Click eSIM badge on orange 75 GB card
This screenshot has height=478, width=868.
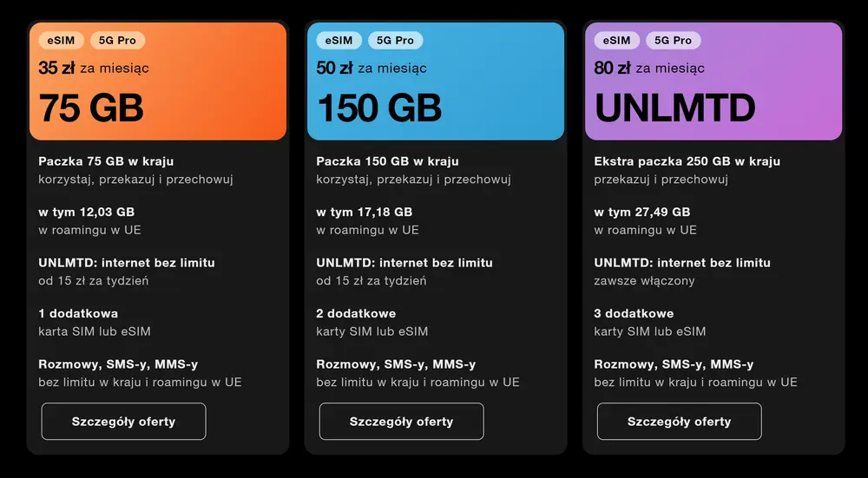61,41
